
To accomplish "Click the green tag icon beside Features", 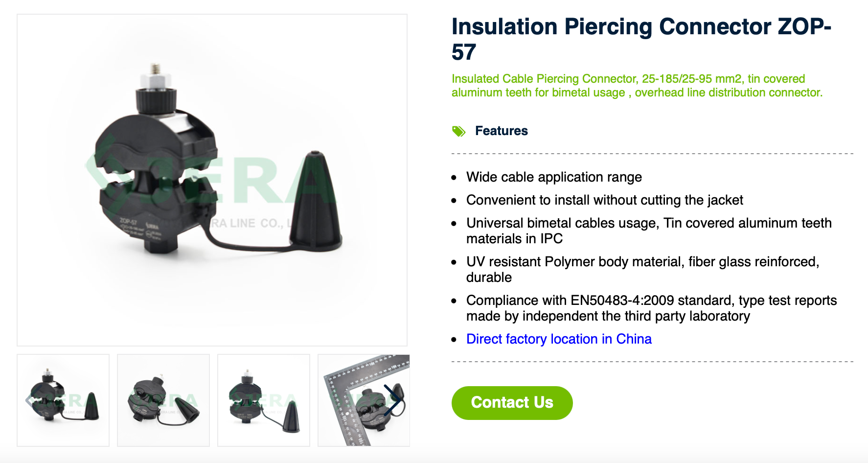I will (458, 131).
